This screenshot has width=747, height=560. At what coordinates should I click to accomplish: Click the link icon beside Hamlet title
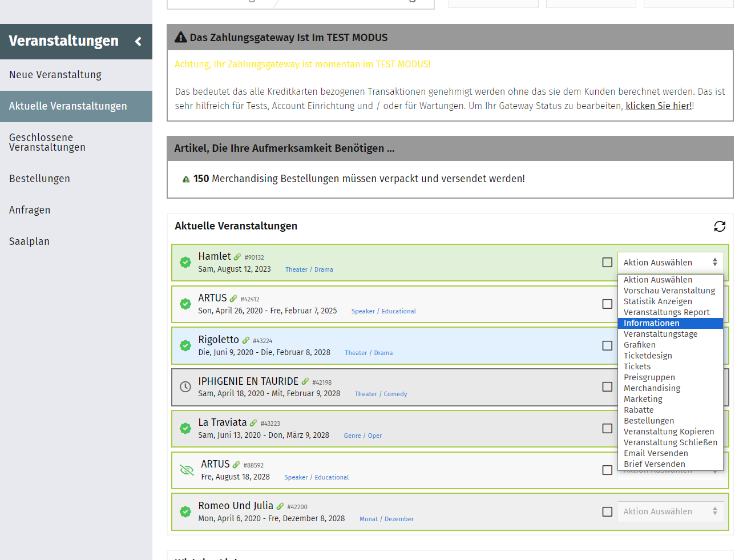click(237, 257)
